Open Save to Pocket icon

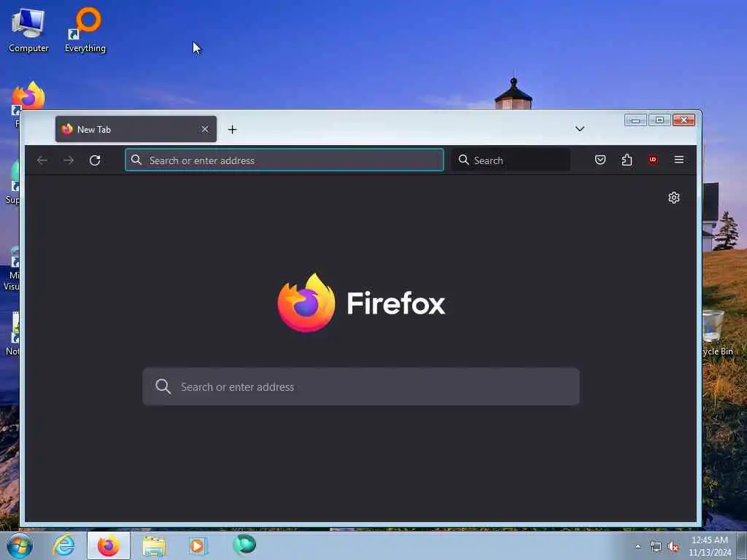600,160
